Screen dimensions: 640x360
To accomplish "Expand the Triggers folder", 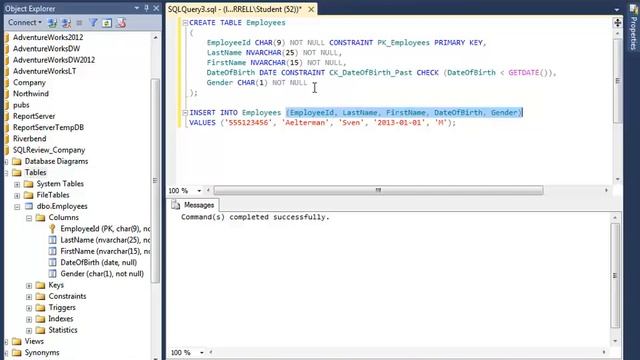I will click(x=29, y=308).
